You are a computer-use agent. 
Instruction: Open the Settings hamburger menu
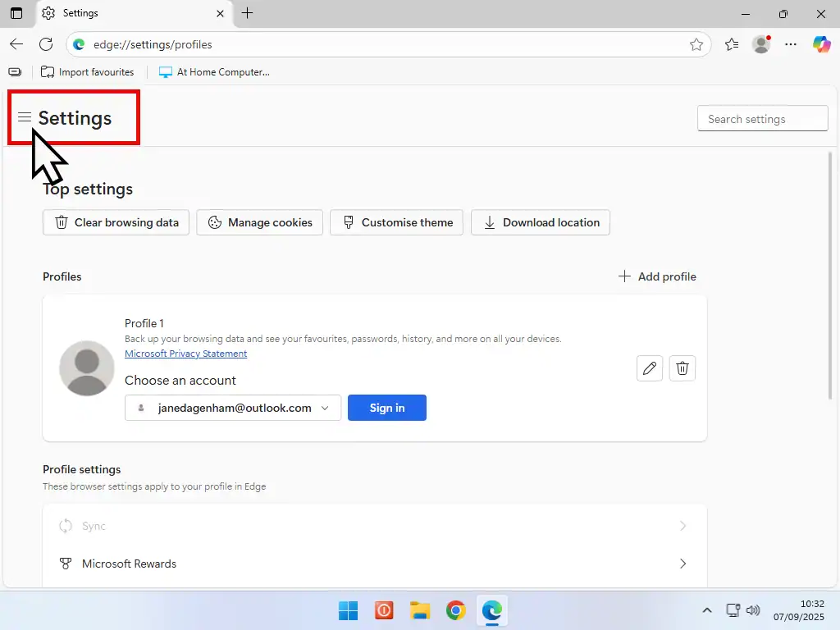(x=25, y=117)
